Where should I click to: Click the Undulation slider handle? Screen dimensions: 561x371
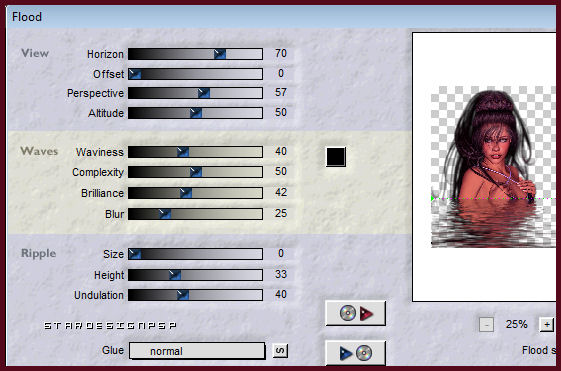[x=183, y=295]
